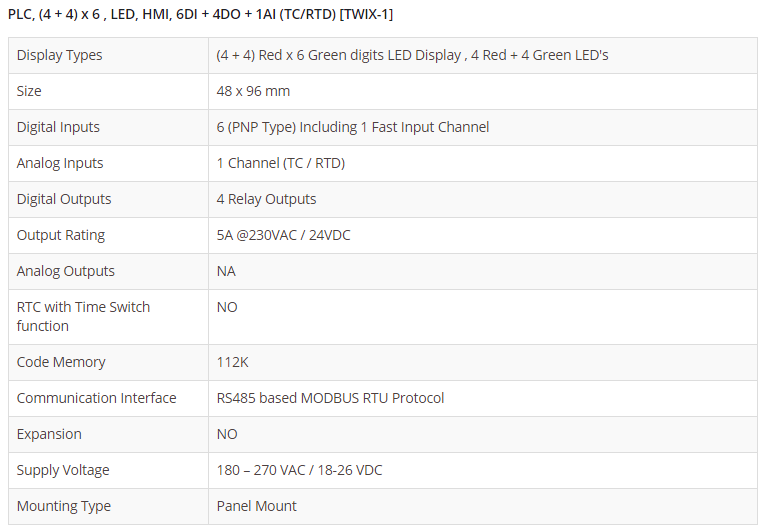Select the "Panel Mount" value cell
The image size is (769, 531).
pyautogui.click(x=257, y=506)
